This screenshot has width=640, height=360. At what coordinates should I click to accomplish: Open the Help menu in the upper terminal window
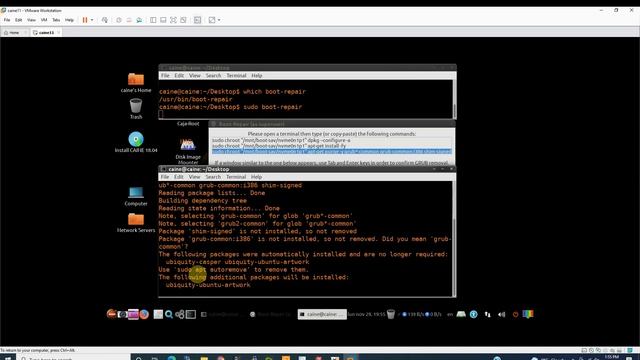point(256,76)
